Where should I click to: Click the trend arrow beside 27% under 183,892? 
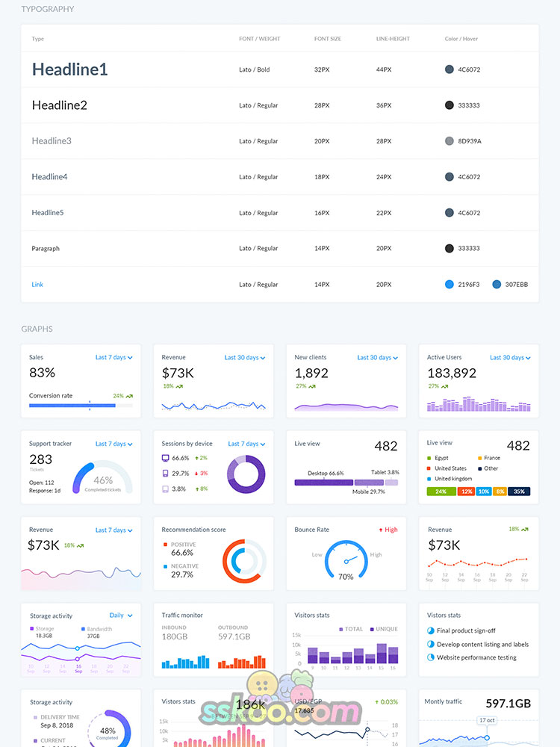(x=445, y=386)
